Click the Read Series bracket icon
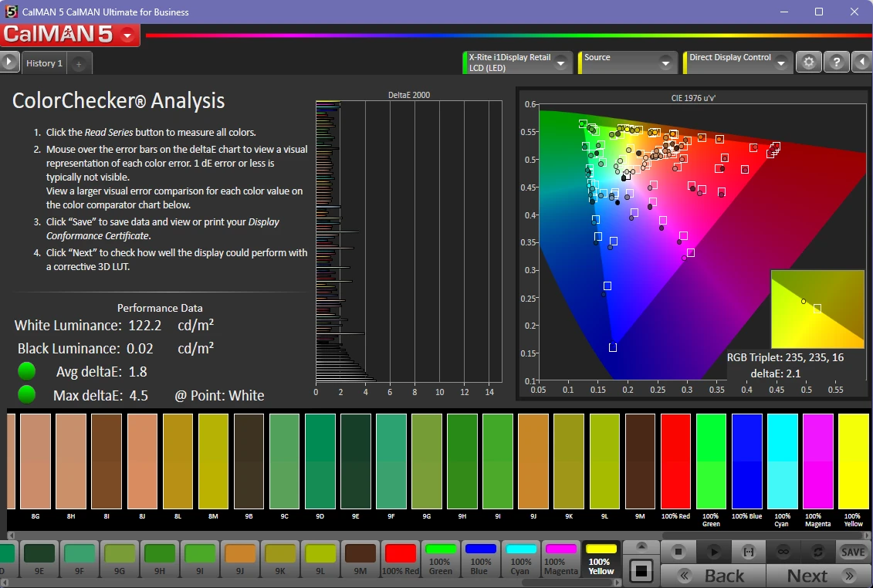 [x=748, y=552]
